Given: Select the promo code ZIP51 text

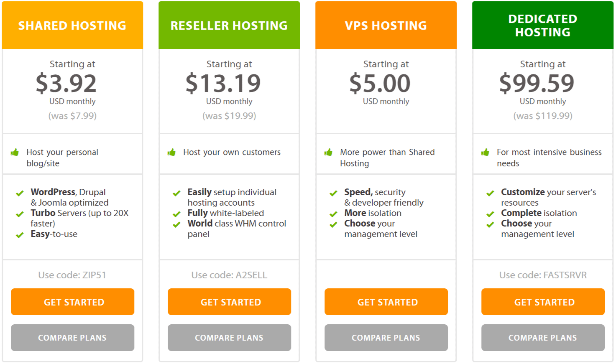Looking at the screenshot, I should [72, 275].
